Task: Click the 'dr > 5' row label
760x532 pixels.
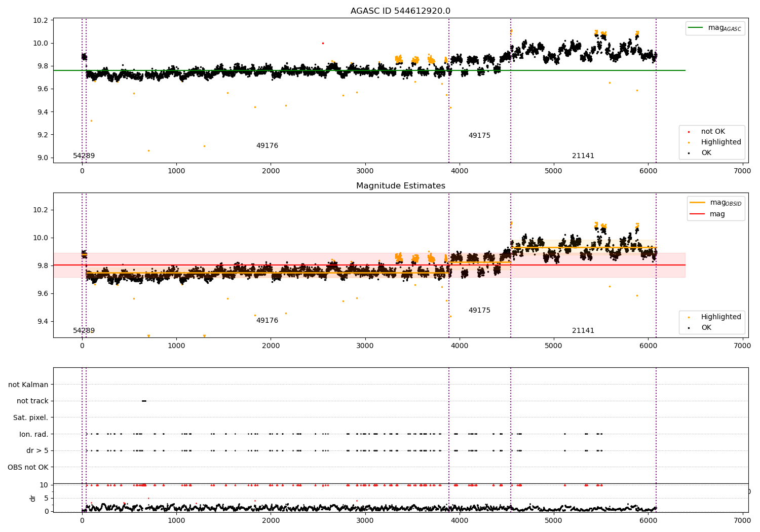Action: coord(37,450)
